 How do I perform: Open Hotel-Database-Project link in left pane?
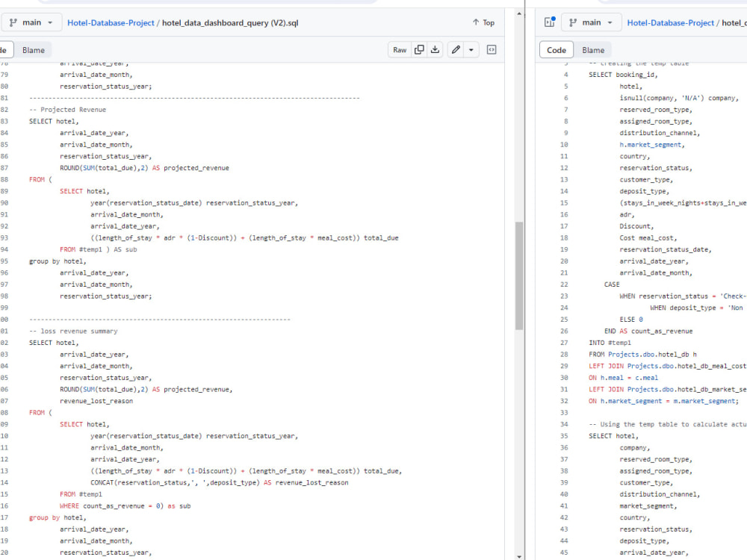point(111,23)
